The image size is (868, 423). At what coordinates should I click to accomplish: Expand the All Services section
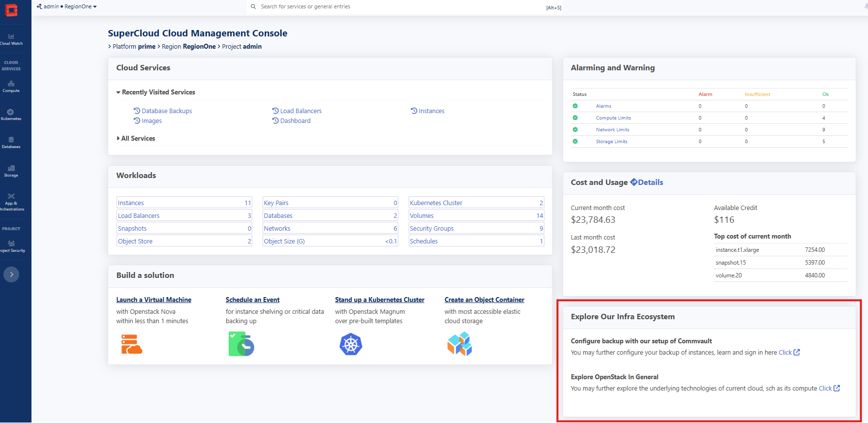(136, 139)
